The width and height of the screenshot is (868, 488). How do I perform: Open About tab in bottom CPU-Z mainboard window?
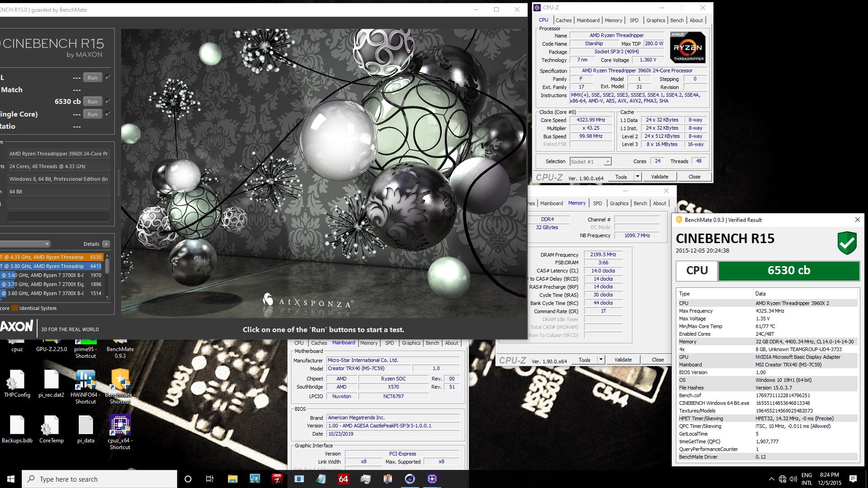click(452, 343)
